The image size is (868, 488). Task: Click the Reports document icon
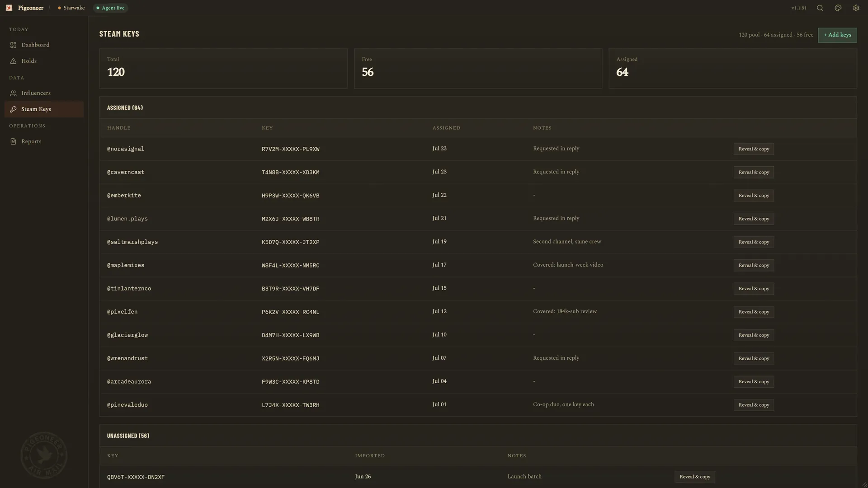click(13, 141)
